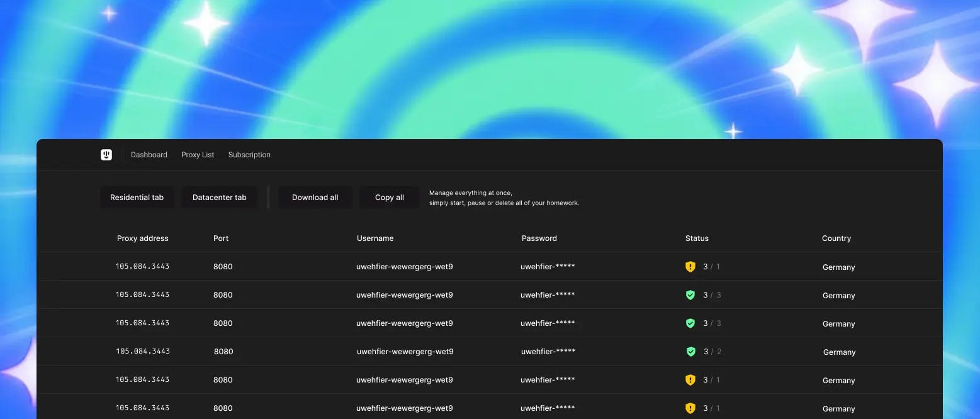
Task: Click the yellow shield next to the sixth Germany entry
Action: pyautogui.click(x=690, y=408)
